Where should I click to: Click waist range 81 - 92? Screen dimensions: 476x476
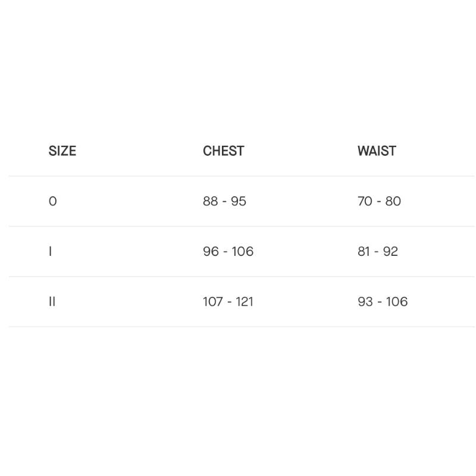[378, 252]
